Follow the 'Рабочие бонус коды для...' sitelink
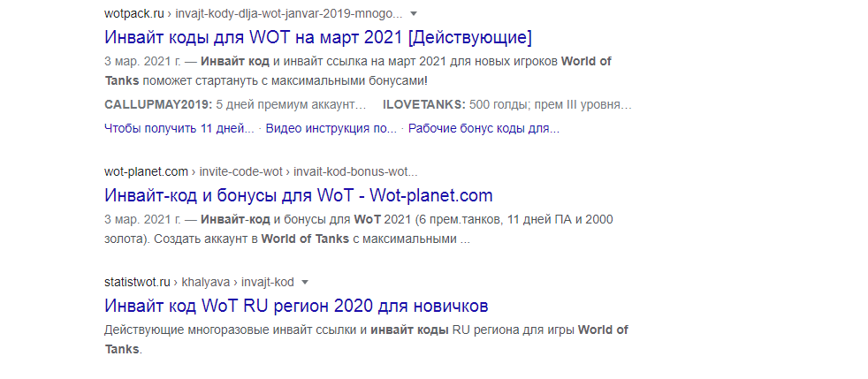Image resolution: width=868 pixels, height=379 pixels. pos(483,128)
